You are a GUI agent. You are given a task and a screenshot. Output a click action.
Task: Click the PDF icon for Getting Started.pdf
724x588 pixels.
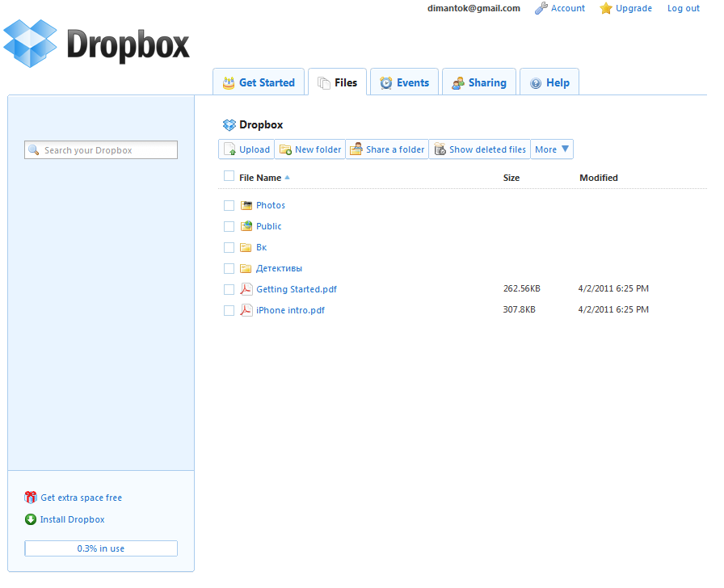[x=246, y=289]
